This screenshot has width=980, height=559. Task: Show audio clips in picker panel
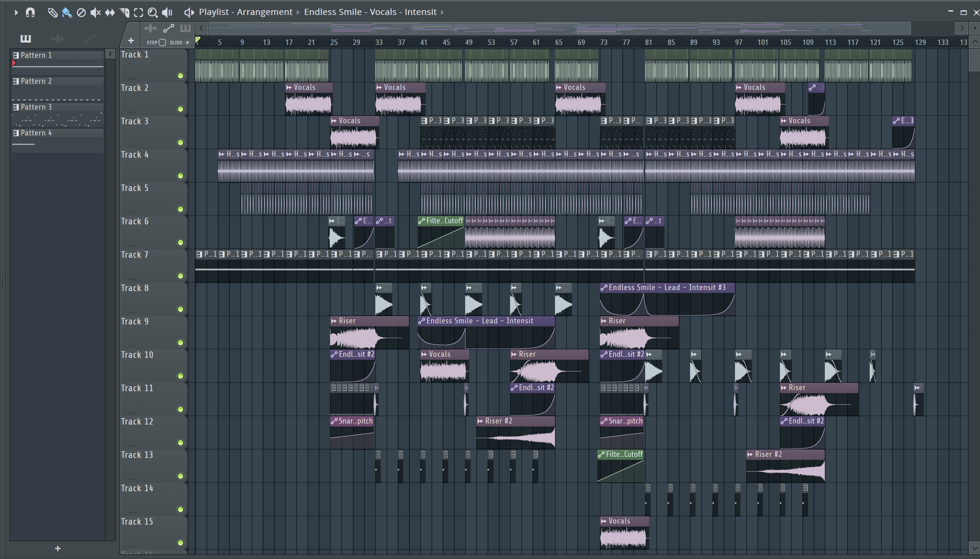(x=58, y=39)
